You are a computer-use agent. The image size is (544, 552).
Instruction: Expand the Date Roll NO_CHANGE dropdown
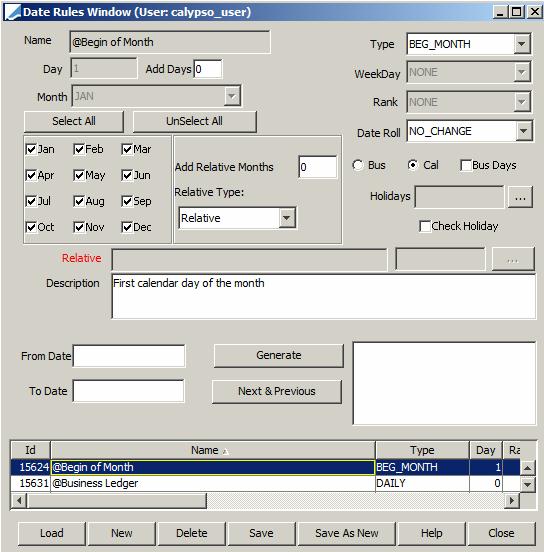524,131
